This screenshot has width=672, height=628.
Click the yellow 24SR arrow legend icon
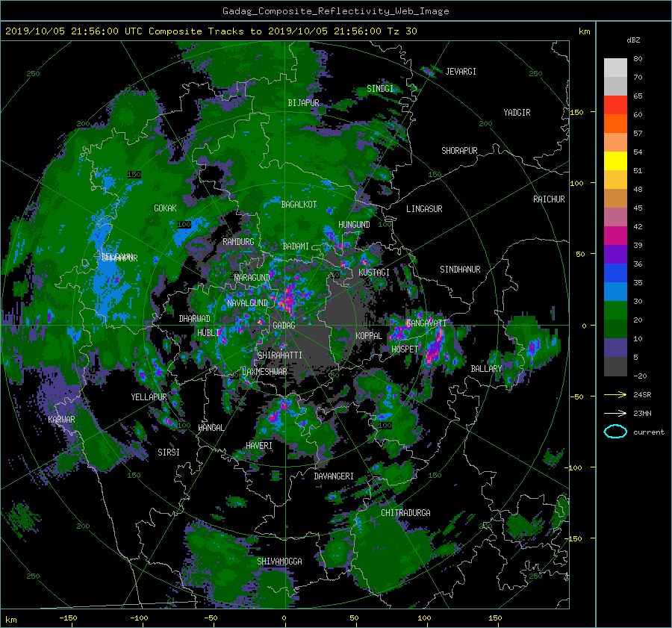(615, 394)
